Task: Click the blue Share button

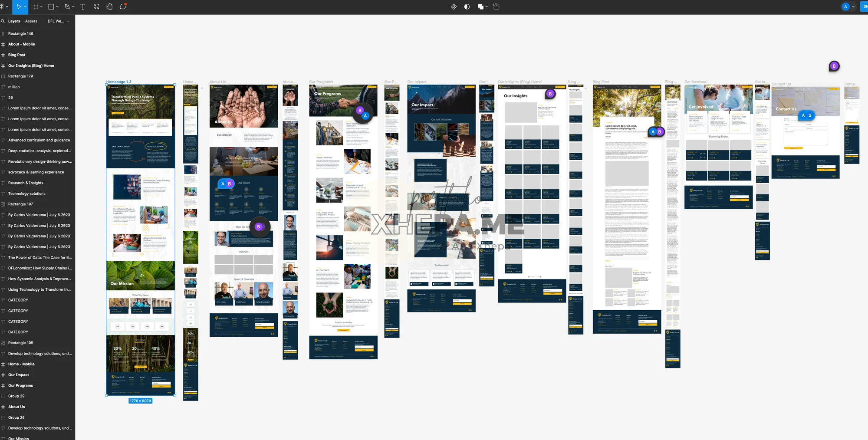Action: pyautogui.click(x=864, y=7)
